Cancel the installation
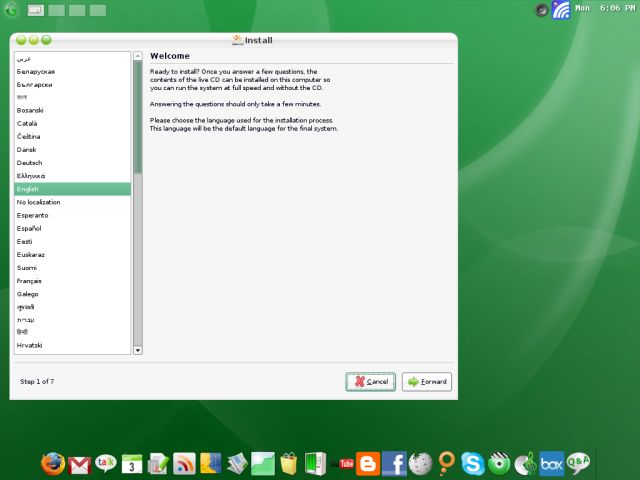 pos(371,382)
